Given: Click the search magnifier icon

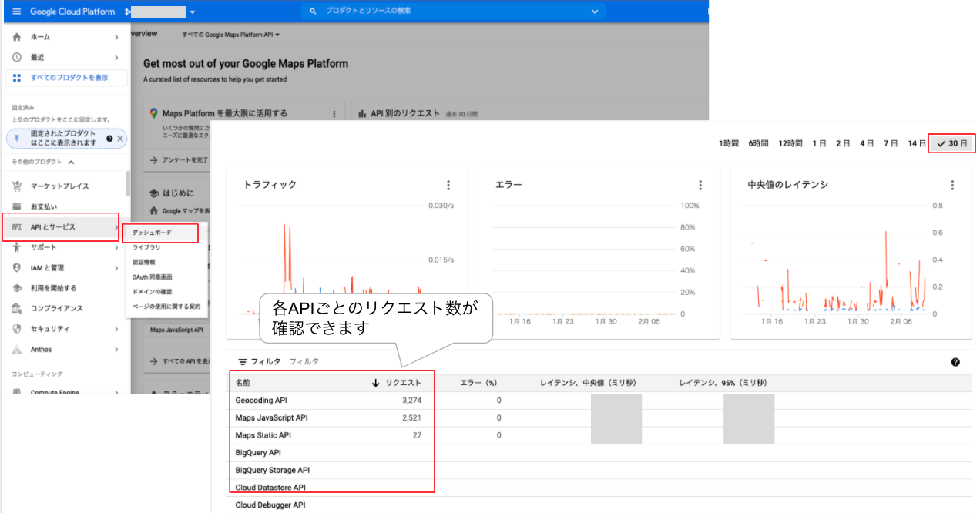Looking at the screenshot, I should pos(313,12).
